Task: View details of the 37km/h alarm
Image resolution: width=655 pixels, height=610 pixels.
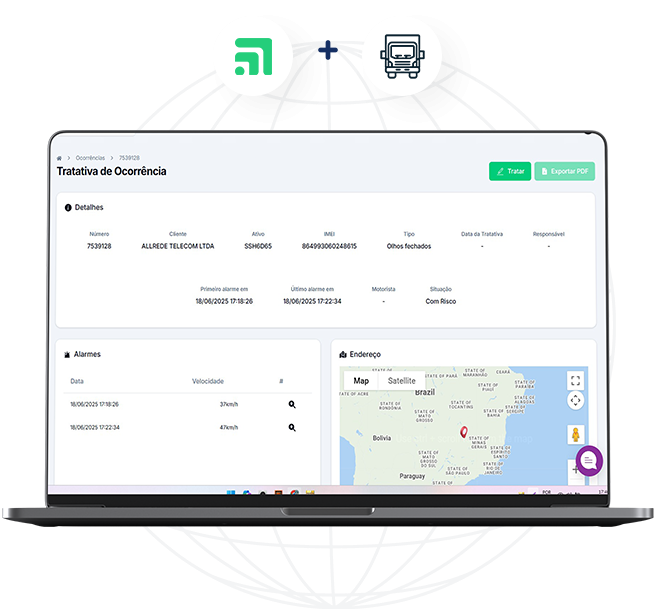Action: click(292, 404)
